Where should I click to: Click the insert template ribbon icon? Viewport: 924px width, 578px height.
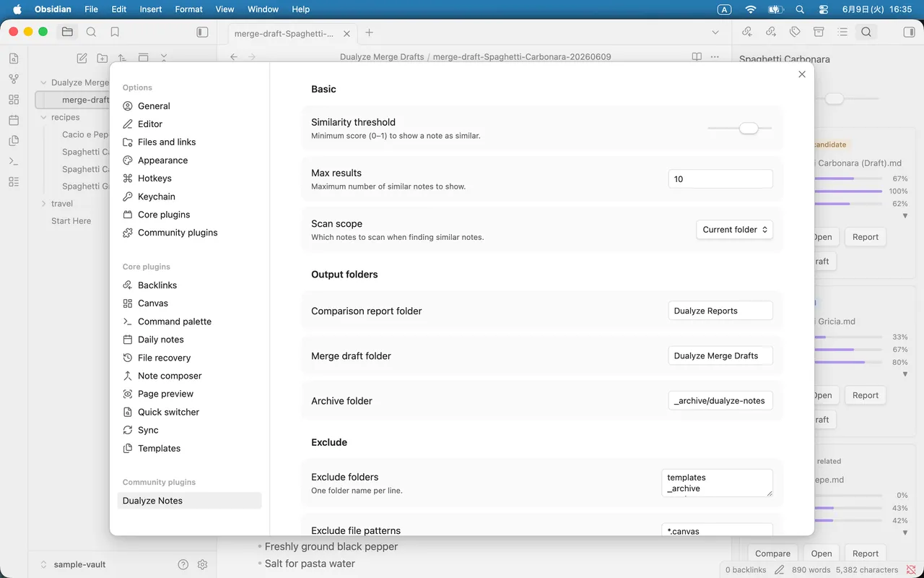(14, 140)
